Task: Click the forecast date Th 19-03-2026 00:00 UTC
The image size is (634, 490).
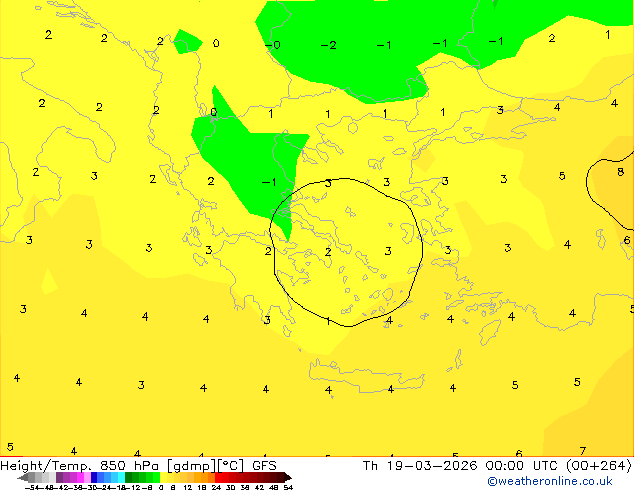Action: [497, 465]
